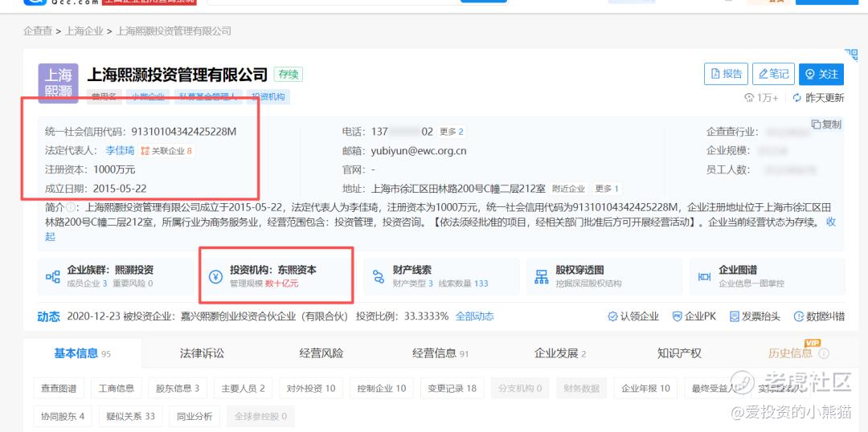Click 企业PK icon link
The height and width of the screenshot is (432, 868).
click(694, 316)
